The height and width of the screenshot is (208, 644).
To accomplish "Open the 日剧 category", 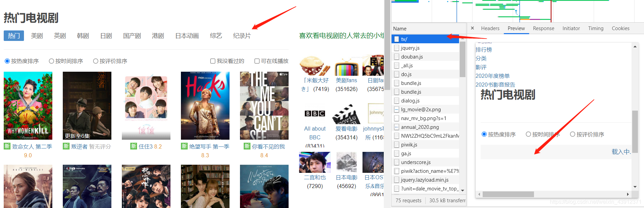I will (106, 36).
